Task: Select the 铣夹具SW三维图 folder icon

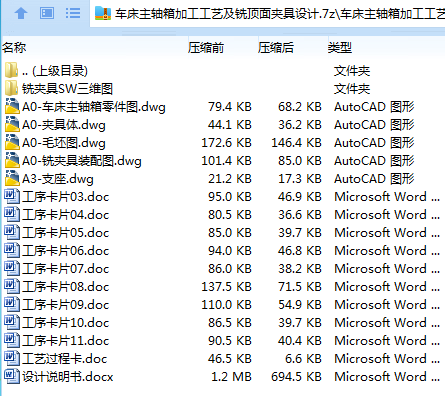Action: click(x=11, y=88)
